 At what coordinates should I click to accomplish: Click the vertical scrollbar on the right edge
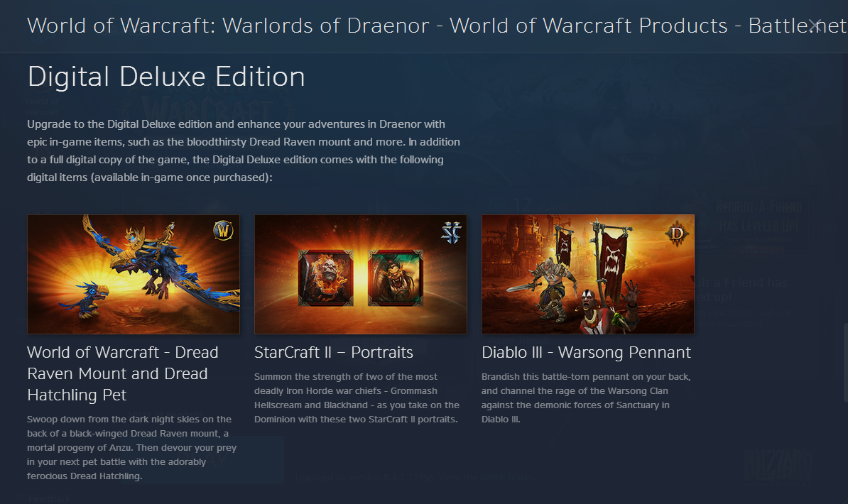pyautogui.click(x=845, y=362)
